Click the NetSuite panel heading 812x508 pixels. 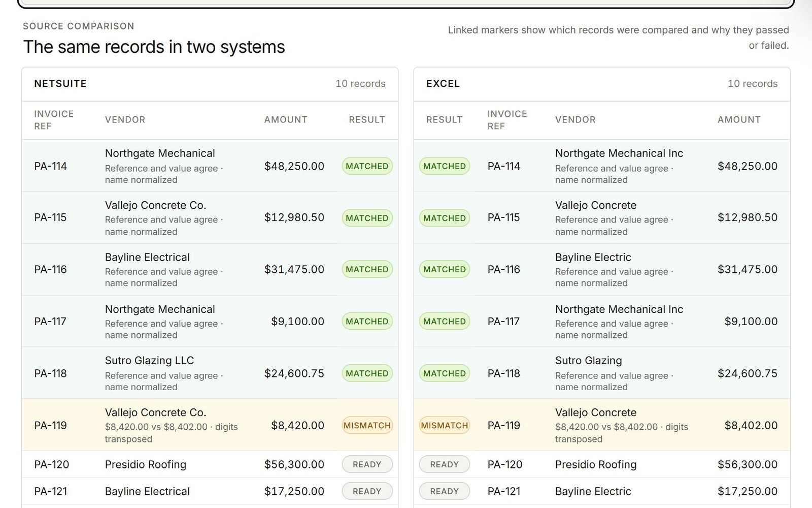coord(60,84)
